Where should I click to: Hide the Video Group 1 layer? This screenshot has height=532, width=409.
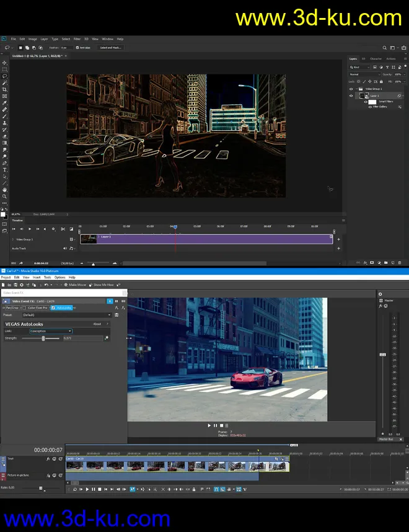(351, 88)
